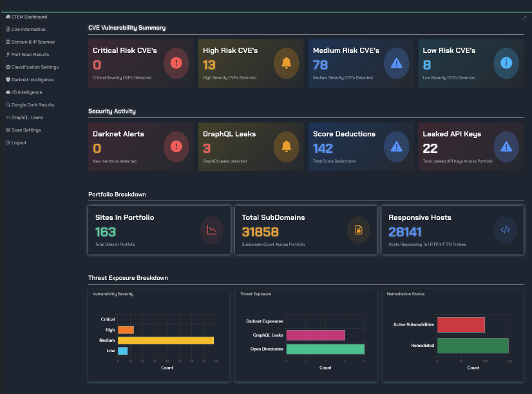Open CVE Information in the sidebar
The width and height of the screenshot is (532, 394).
click(x=28, y=30)
